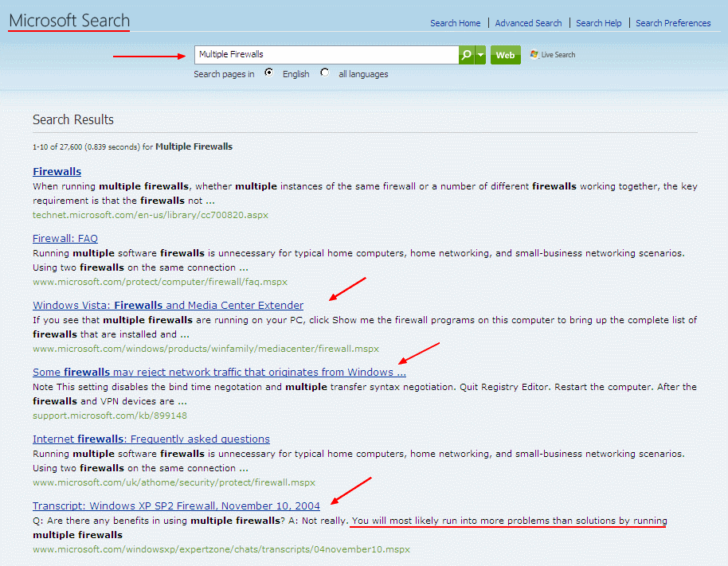Open Some firewalls may reject network traffic result

[x=219, y=372]
